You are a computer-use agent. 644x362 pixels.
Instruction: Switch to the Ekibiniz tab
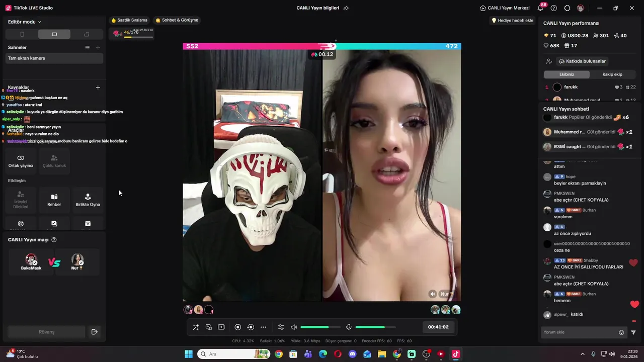(x=567, y=74)
